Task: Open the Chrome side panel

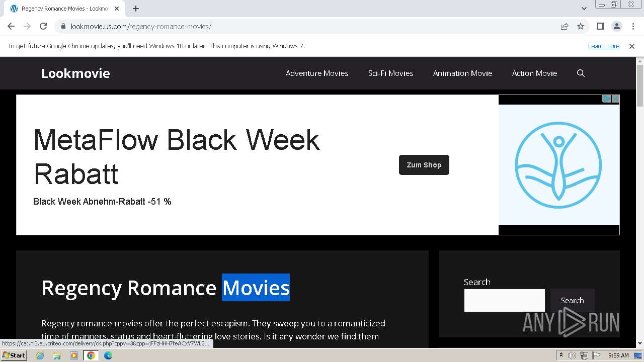Action: [x=600, y=26]
